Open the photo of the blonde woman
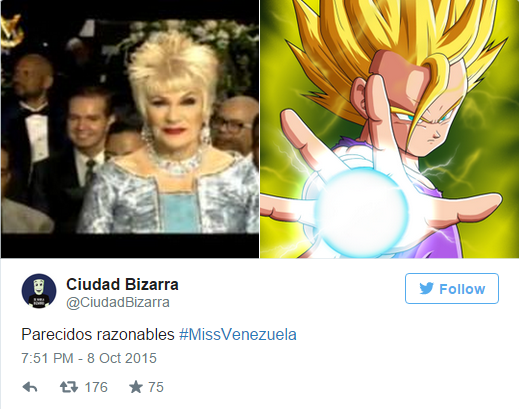Image resolution: width=519 pixels, height=409 pixels. pos(130,129)
